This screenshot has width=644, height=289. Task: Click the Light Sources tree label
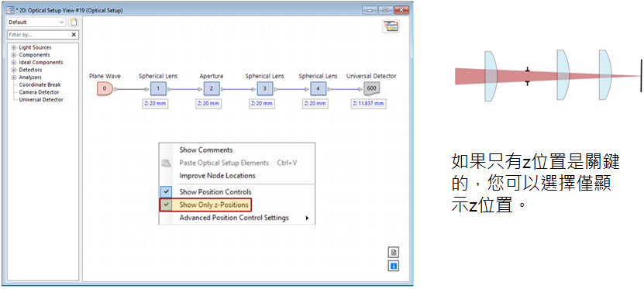[35, 47]
